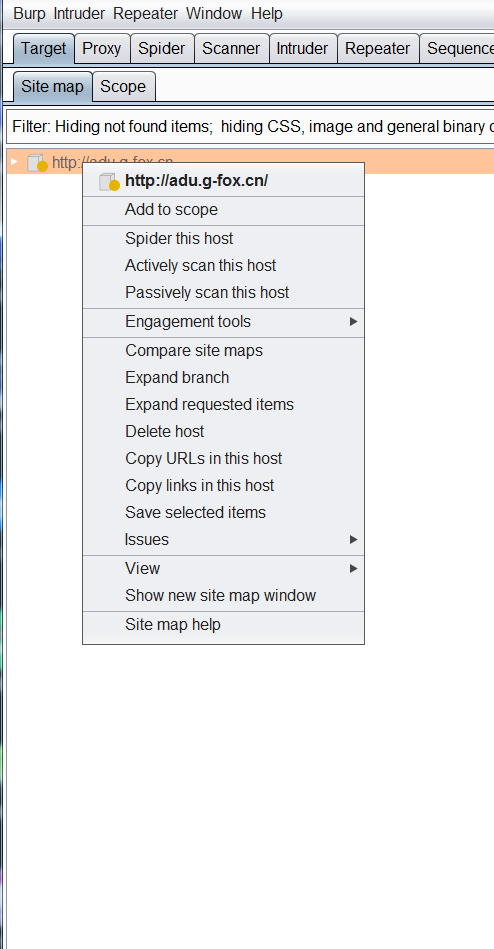494x949 pixels.
Task: Open the Issues submenu arrow
Action: click(354, 539)
